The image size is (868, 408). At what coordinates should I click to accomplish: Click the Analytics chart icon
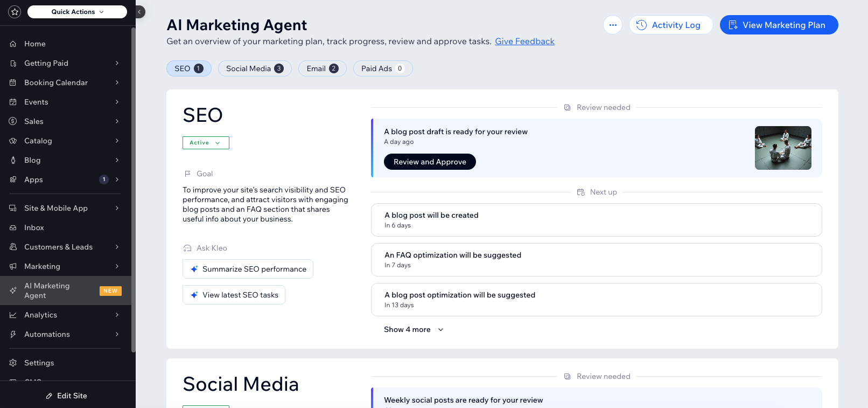point(13,315)
